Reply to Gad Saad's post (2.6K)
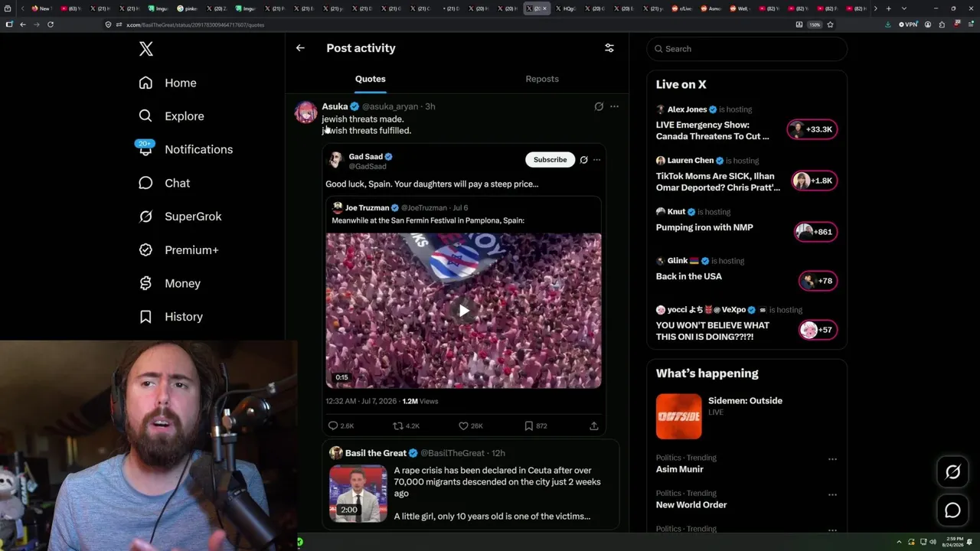This screenshot has width=980, height=551. pyautogui.click(x=341, y=425)
